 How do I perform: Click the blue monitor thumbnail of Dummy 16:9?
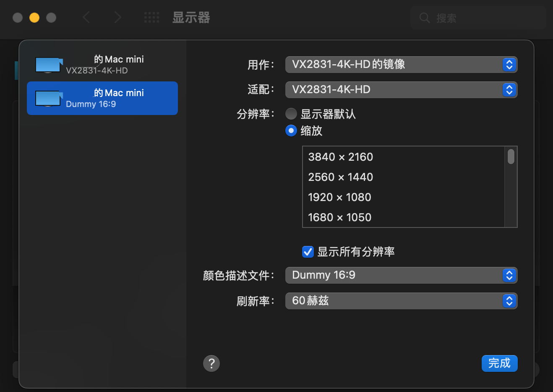[49, 98]
